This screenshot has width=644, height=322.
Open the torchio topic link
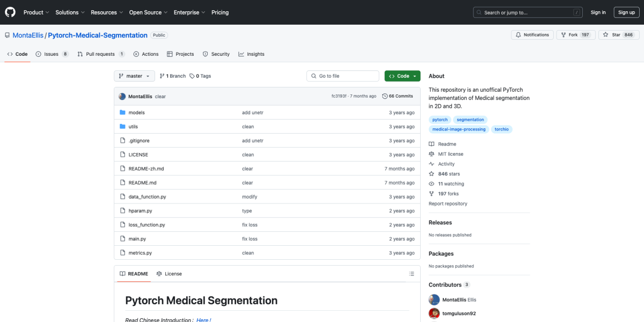click(501, 129)
